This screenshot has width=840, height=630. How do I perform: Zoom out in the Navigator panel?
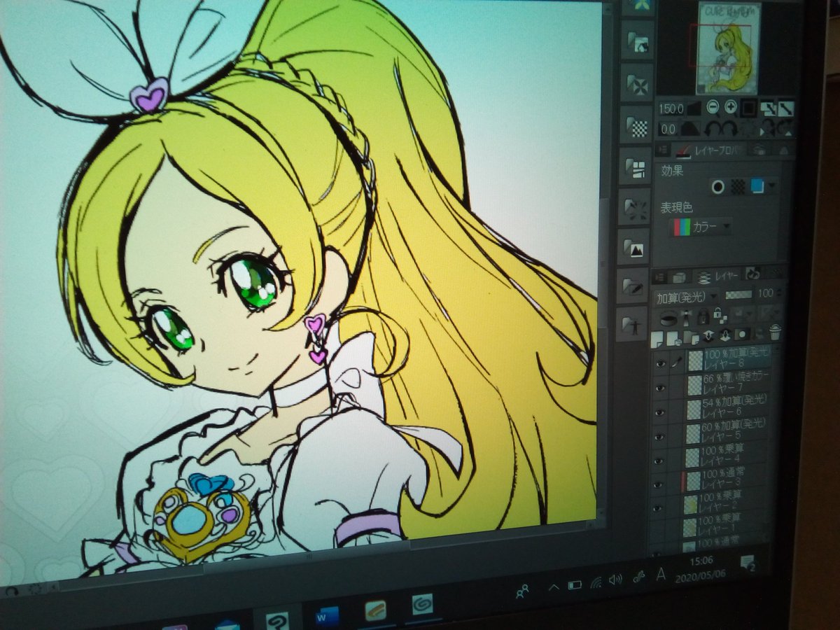pos(713,107)
